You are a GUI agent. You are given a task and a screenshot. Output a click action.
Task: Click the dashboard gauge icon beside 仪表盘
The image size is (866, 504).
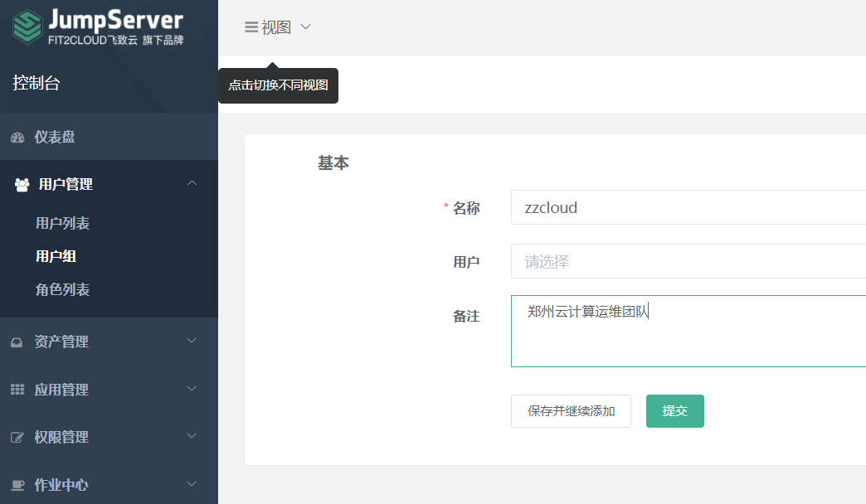pos(17,138)
